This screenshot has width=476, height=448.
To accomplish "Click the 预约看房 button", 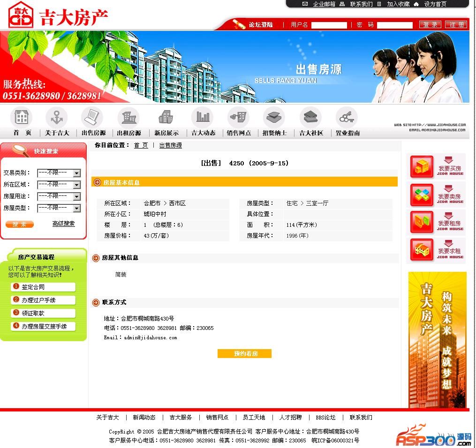I will pyautogui.click(x=244, y=353).
